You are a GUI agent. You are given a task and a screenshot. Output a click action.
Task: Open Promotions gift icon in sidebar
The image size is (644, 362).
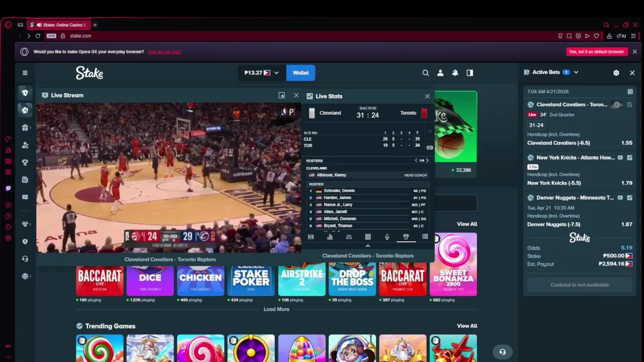click(x=25, y=128)
